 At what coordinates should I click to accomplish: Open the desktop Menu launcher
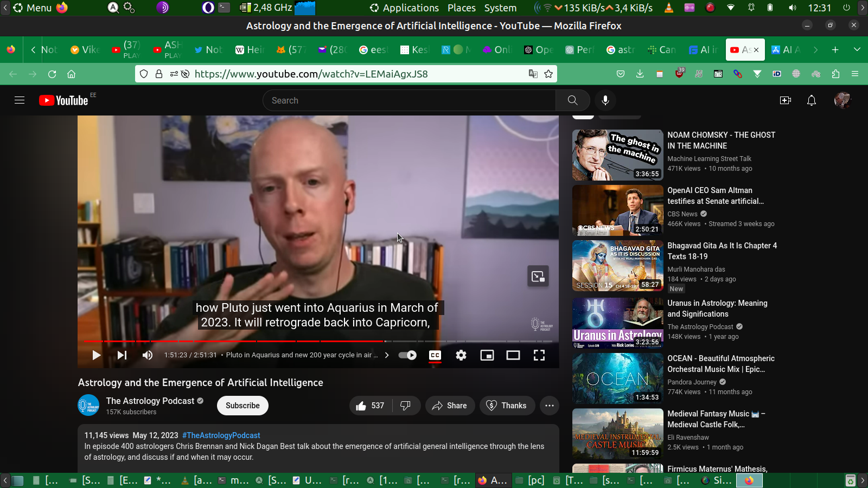point(33,8)
